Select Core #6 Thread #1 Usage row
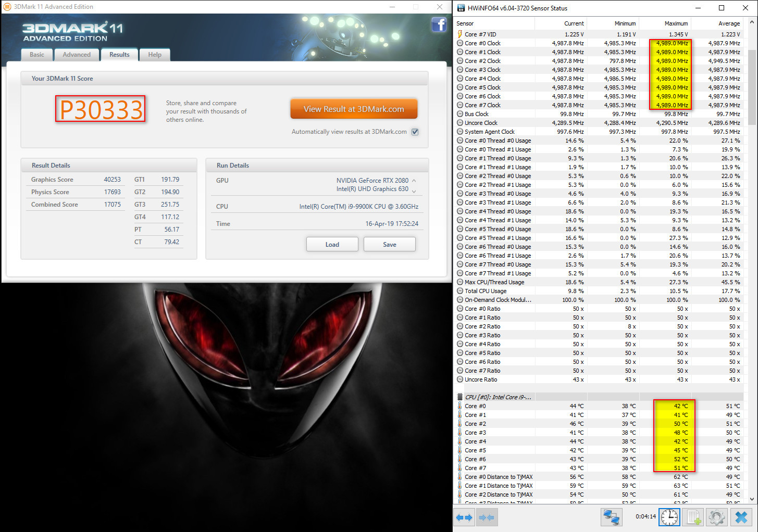This screenshot has width=758, height=532. click(x=599, y=256)
